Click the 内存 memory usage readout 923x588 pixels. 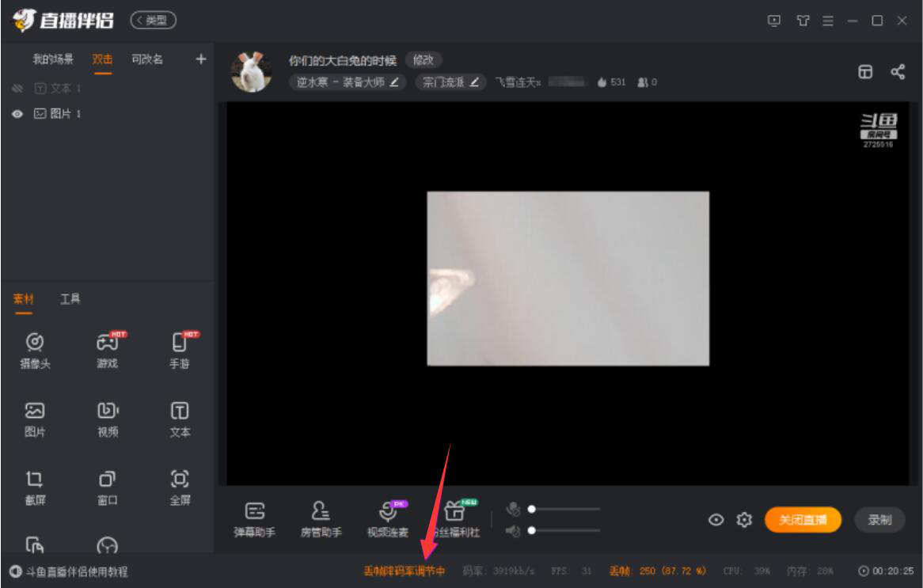coord(810,571)
